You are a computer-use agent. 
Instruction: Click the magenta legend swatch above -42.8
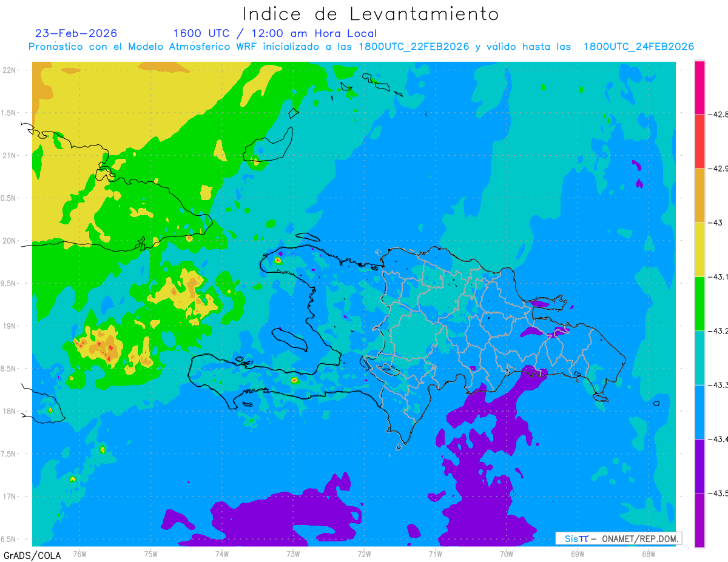pyautogui.click(x=699, y=87)
